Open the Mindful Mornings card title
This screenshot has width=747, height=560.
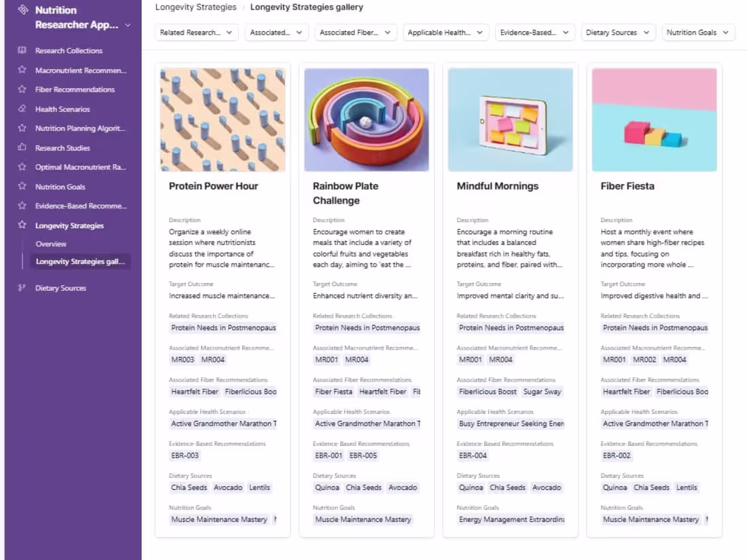click(x=497, y=186)
